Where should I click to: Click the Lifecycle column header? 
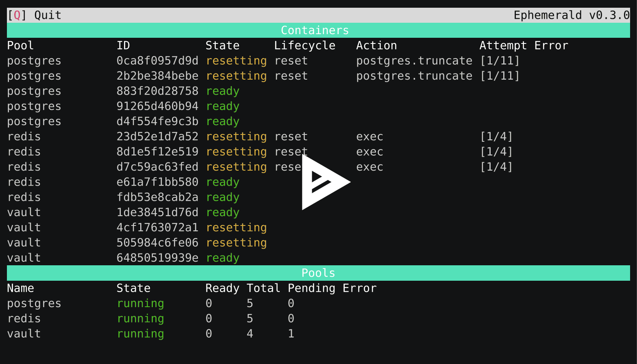(x=305, y=45)
